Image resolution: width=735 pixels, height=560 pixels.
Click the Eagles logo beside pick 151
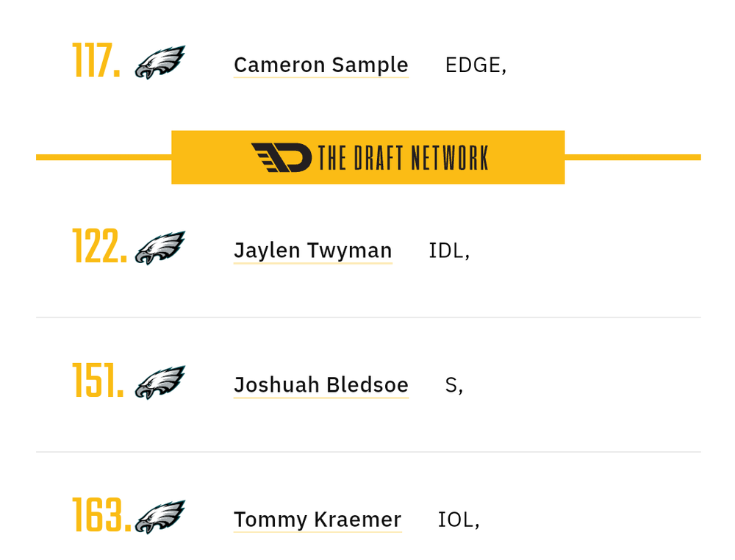(159, 383)
